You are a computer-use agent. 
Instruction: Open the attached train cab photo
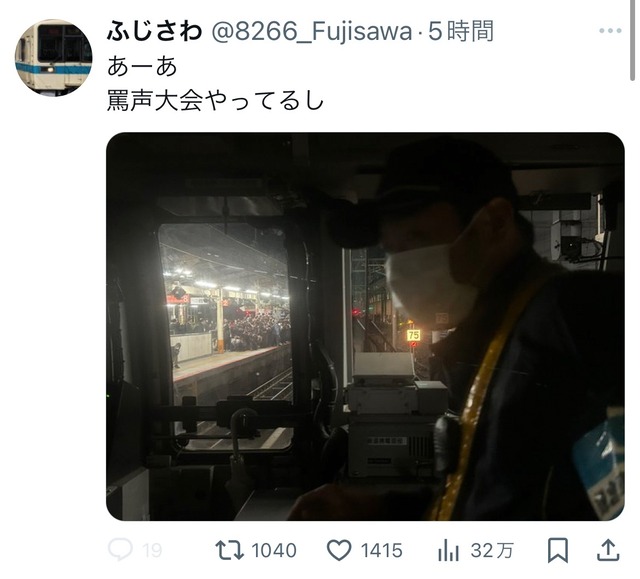click(365, 326)
